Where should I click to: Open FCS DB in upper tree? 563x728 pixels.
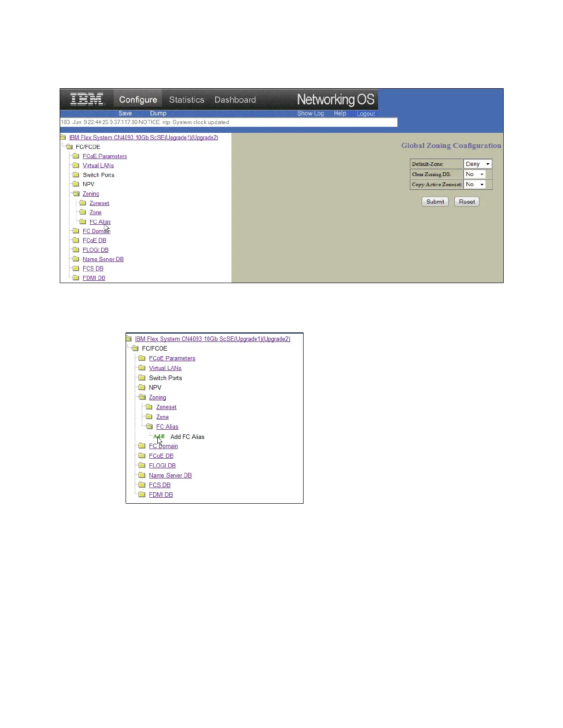[93, 268]
